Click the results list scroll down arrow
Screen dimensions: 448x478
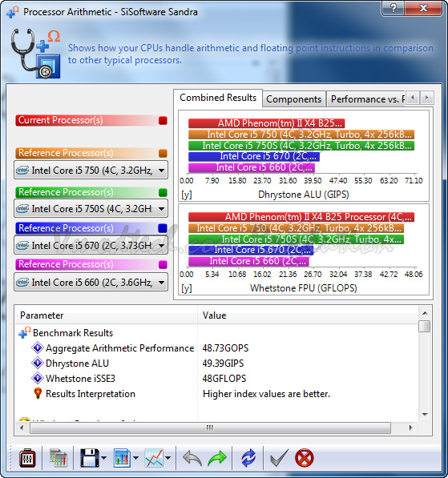coord(425,415)
